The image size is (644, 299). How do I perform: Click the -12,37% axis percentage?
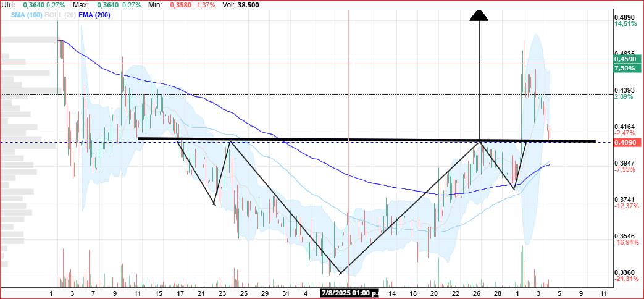[626, 205]
